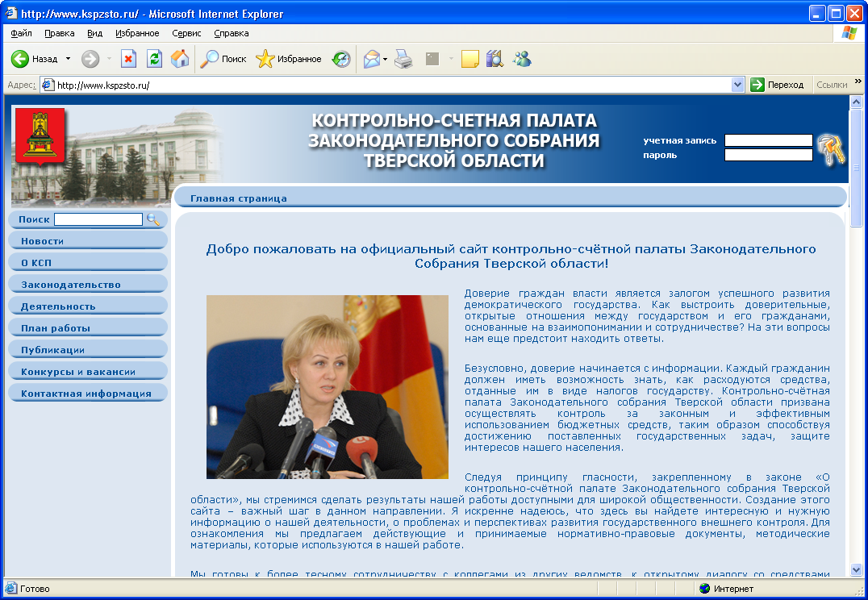Click the Mail envelope toolbar icon
The image size is (868, 600).
(x=371, y=59)
